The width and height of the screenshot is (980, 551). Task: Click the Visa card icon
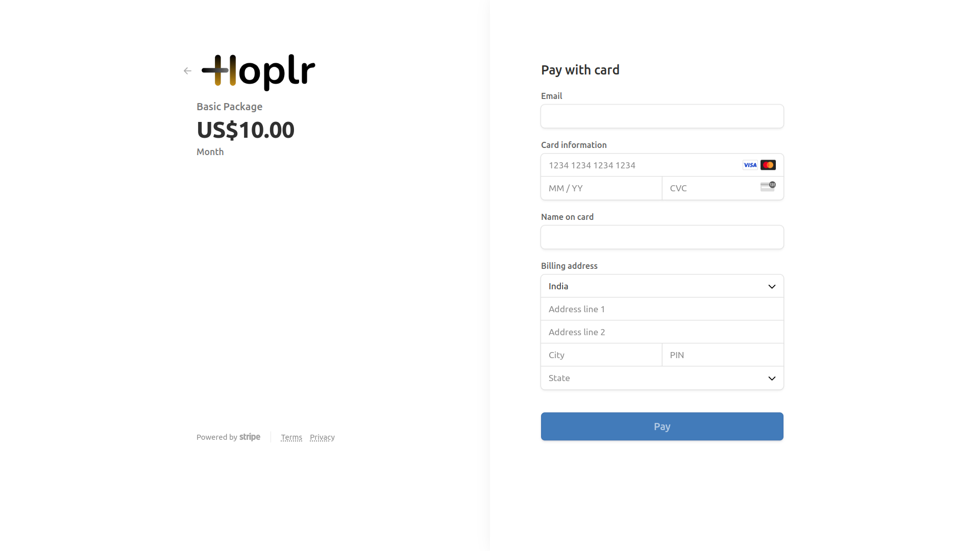click(x=750, y=165)
